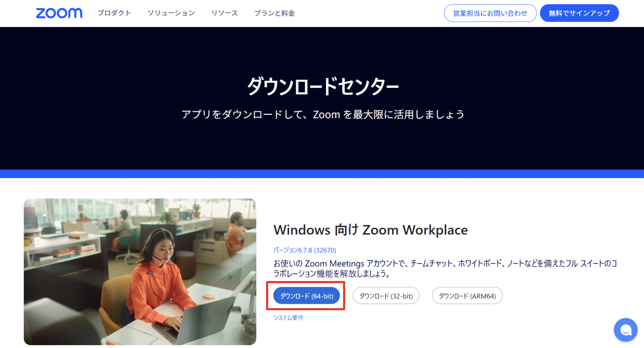Click the アプリをダウンロードして subtitle text

coord(322,115)
